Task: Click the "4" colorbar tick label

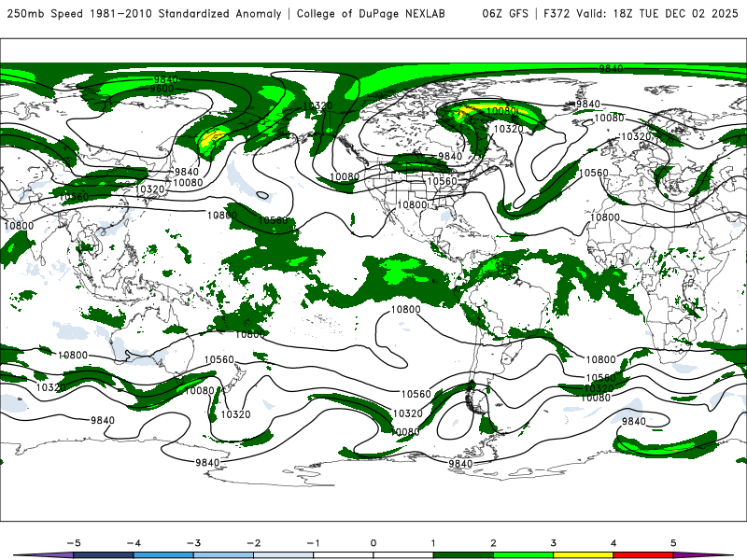Action: pos(613,543)
